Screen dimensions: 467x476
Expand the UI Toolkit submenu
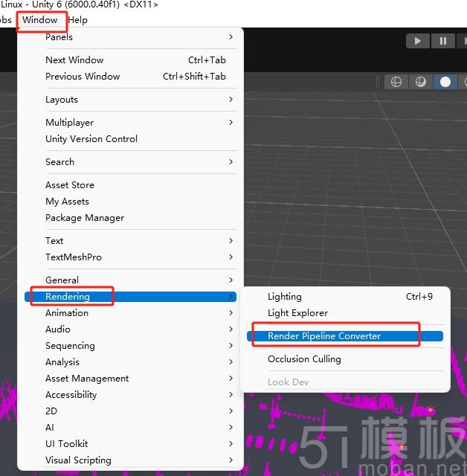130,444
